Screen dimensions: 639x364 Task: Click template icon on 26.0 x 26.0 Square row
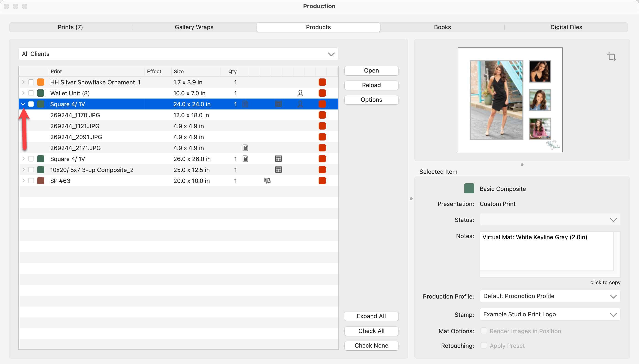pos(278,159)
